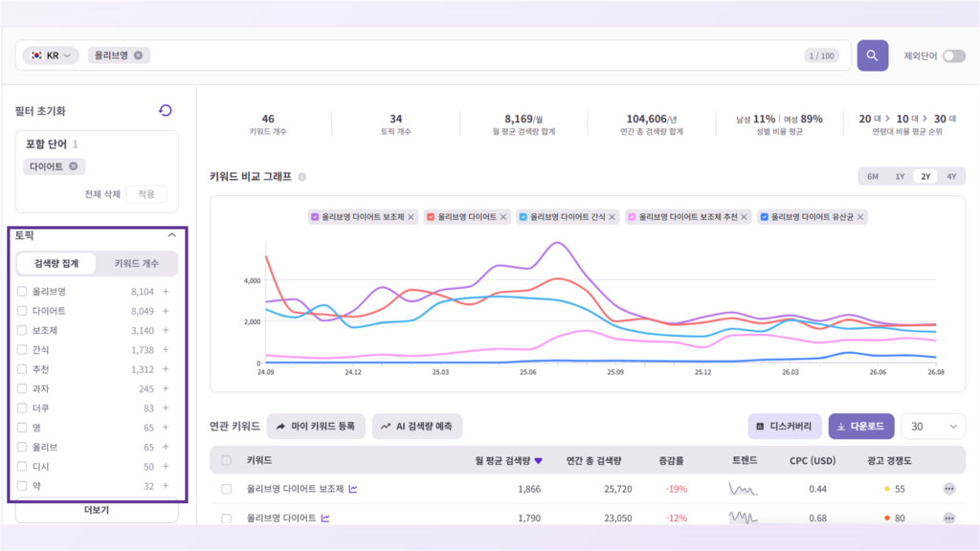Add 더쿠 topic with plus icon
Viewport: 980px width, 551px height.
pos(166,408)
